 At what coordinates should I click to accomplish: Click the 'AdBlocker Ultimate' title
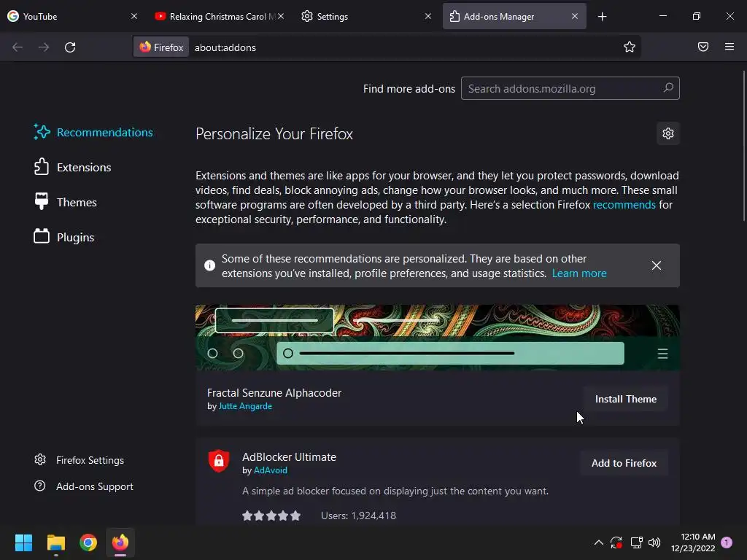tap(289, 457)
